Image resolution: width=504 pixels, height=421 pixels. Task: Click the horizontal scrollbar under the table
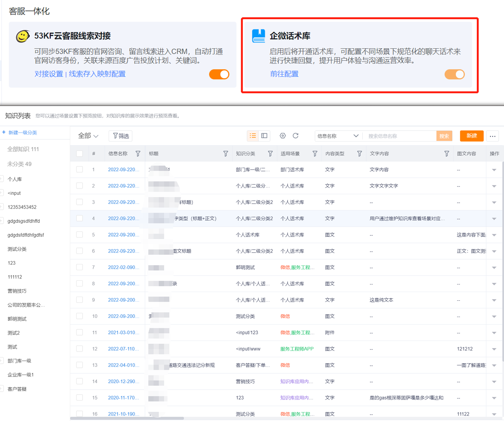(127, 418)
